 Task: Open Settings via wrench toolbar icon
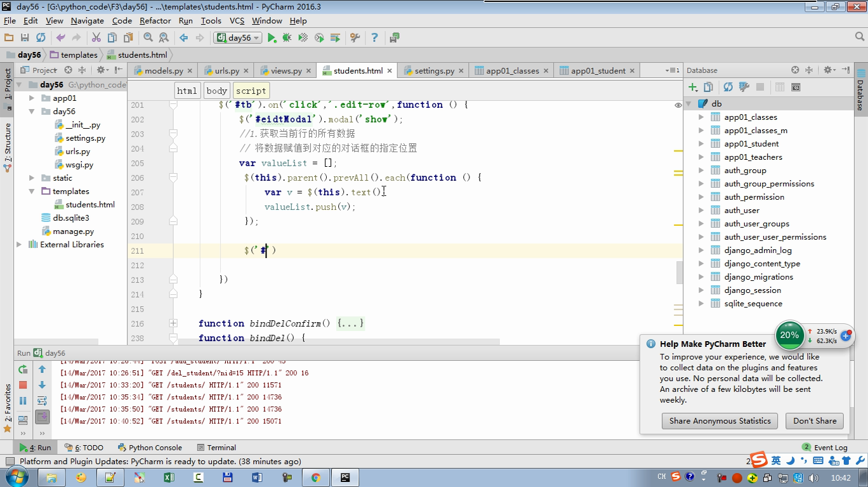(355, 38)
